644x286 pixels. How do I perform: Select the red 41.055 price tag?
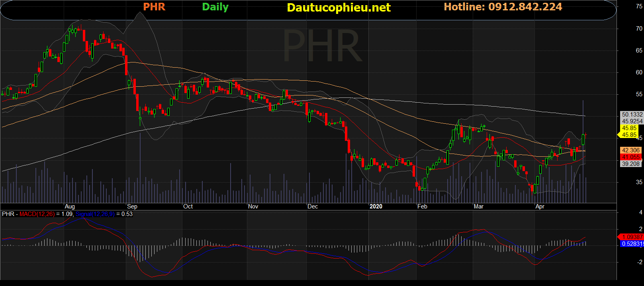[x=631, y=157]
